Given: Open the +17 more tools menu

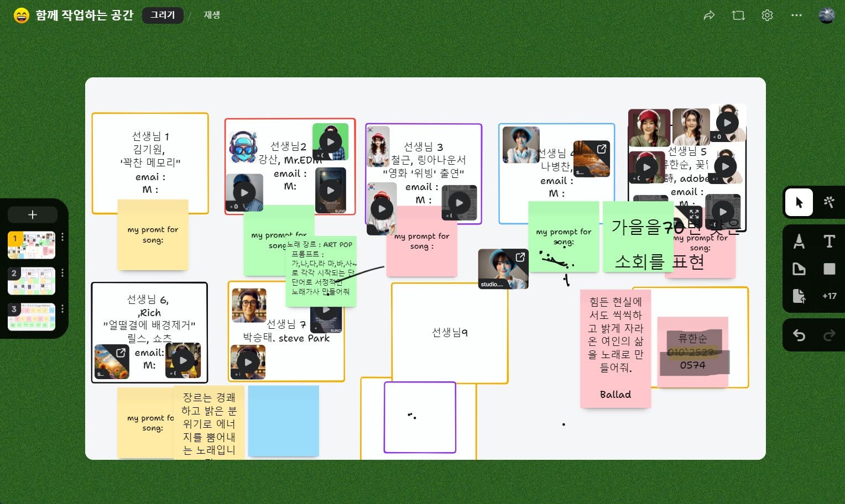Looking at the screenshot, I should click(x=829, y=296).
